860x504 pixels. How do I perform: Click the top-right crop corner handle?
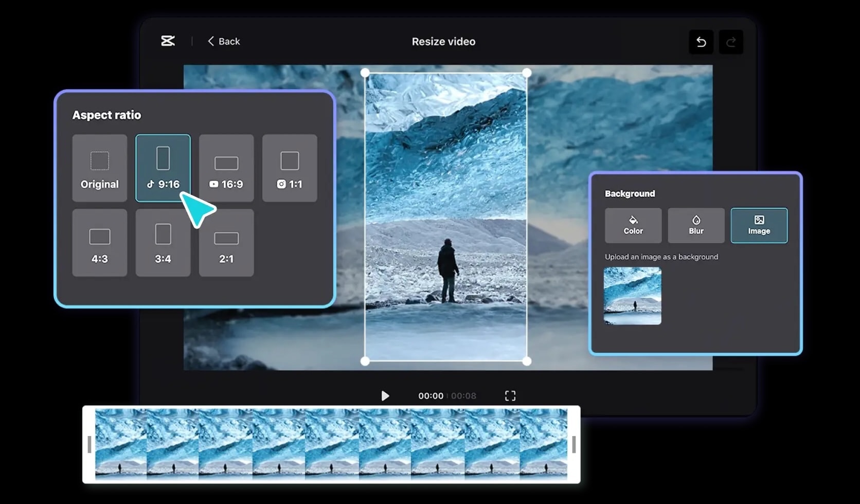pos(527,73)
